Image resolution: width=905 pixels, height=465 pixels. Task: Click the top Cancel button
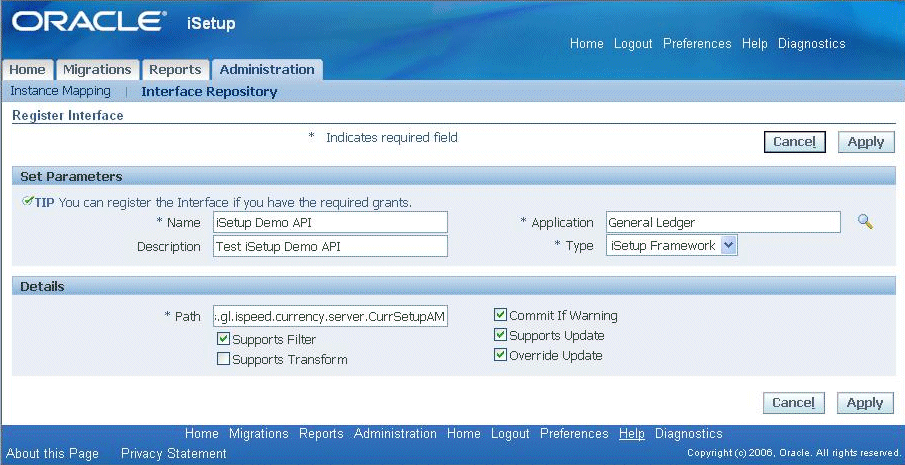795,142
